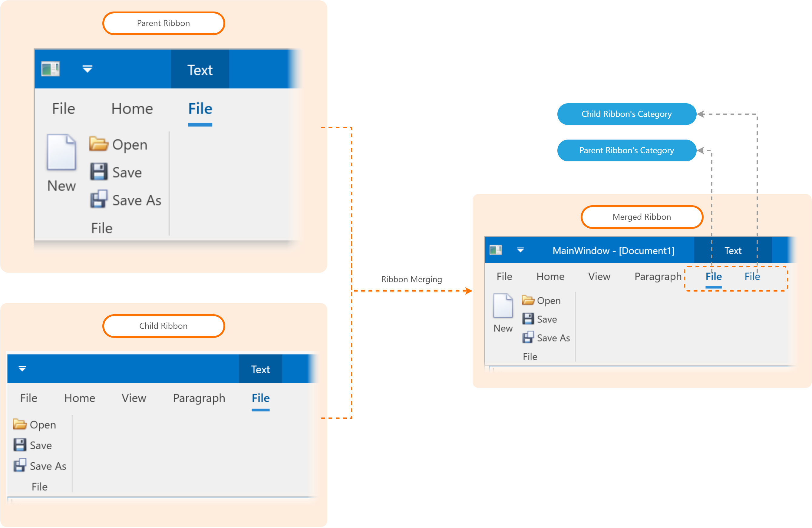Click the Text contextual category in Child Ribbon
The width and height of the screenshot is (812, 528).
pos(260,369)
